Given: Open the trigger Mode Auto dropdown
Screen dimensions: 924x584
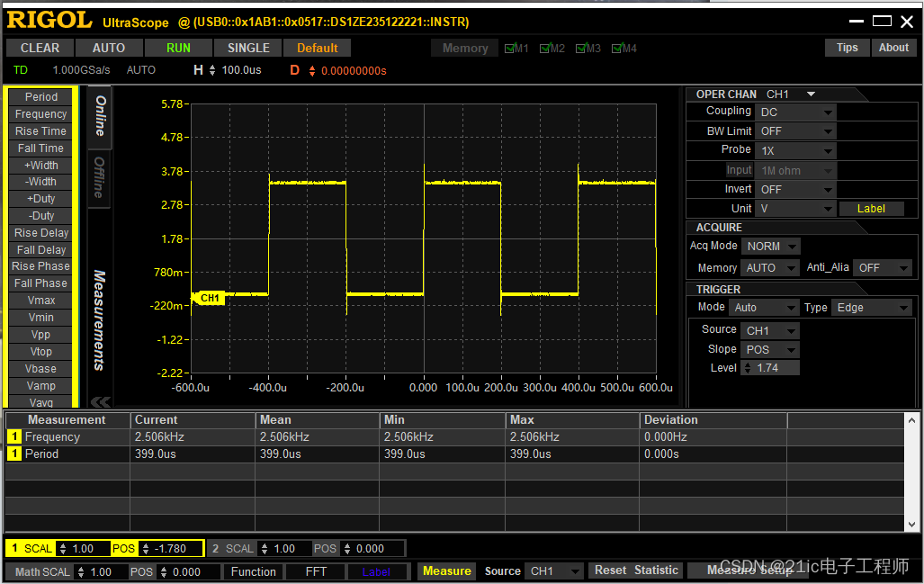Looking at the screenshot, I should click(765, 308).
